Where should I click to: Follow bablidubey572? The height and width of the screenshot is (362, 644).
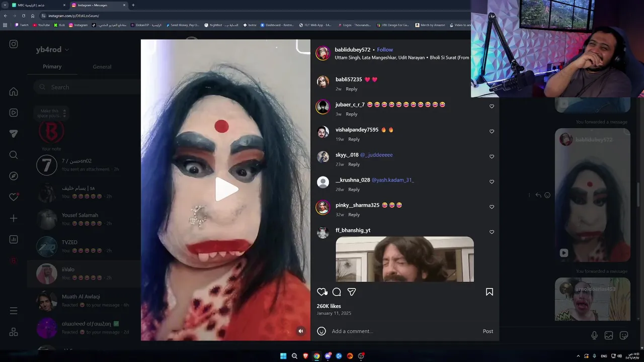(385, 50)
